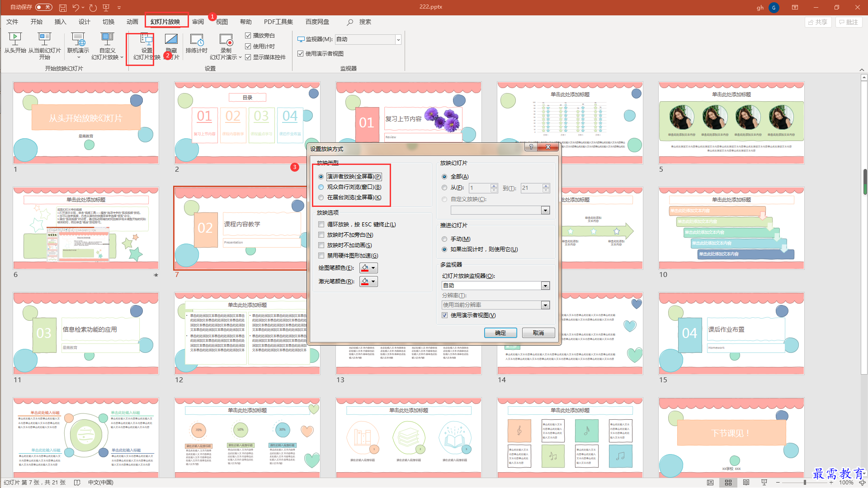Start slideshow from current slide icon
Viewport: 868px width, 488px height.
pyautogui.click(x=44, y=39)
